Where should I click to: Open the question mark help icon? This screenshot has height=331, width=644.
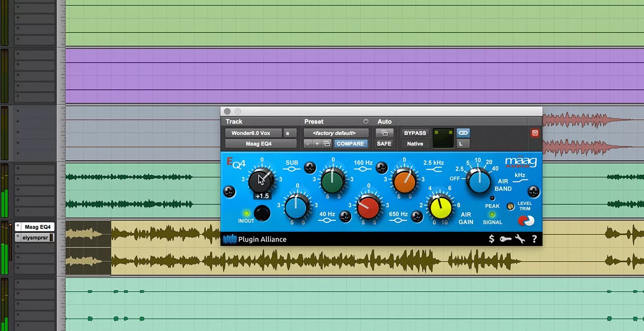tap(534, 239)
